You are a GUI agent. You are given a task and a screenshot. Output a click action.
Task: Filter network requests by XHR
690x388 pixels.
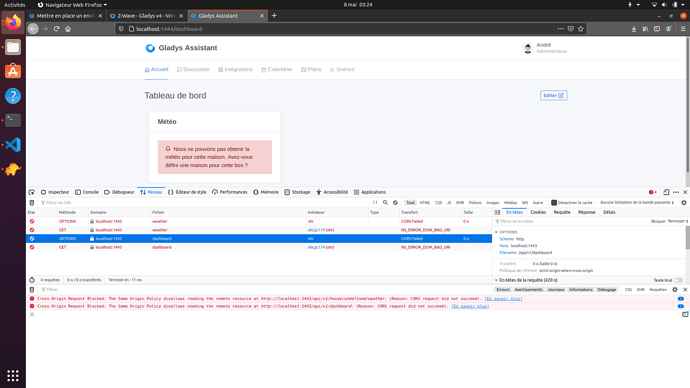click(x=460, y=203)
